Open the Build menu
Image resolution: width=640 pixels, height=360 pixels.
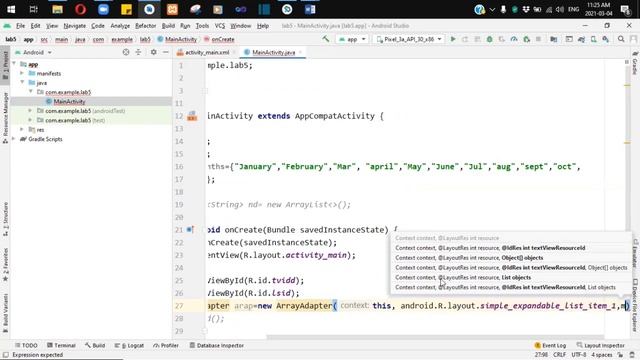[x=168, y=26]
